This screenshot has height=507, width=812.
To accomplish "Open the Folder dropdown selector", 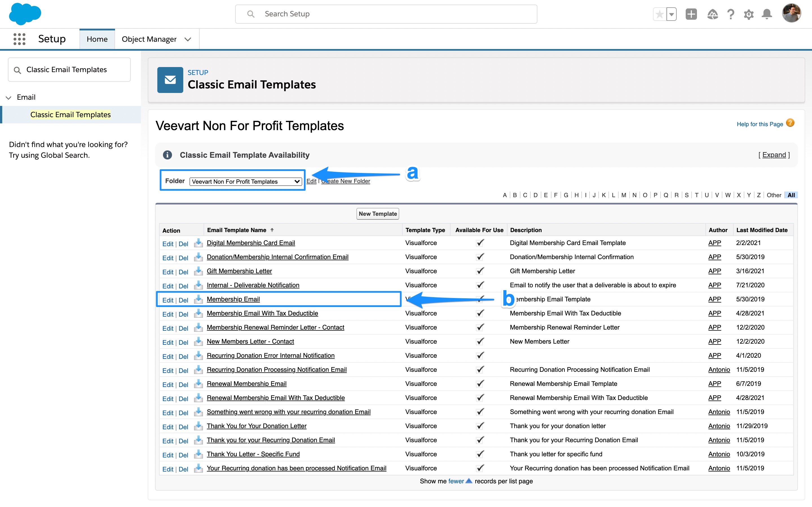I will pos(245,181).
